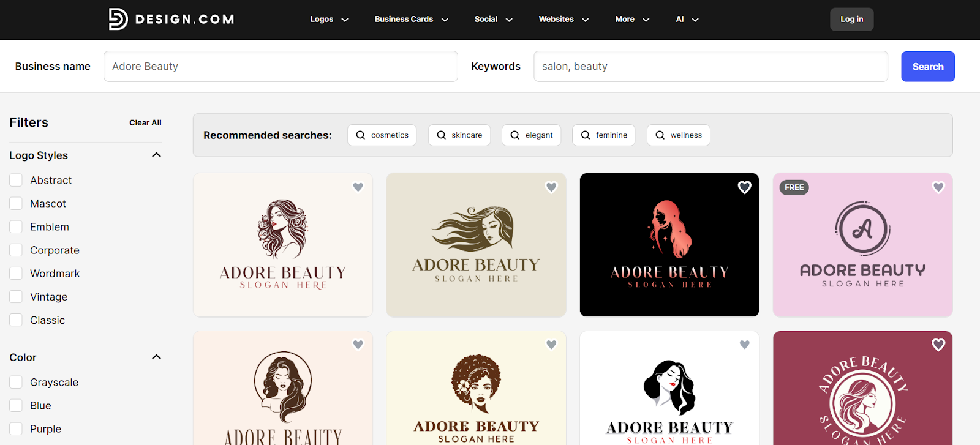
Task: Favorite the black background Adore Beauty logo
Action: pyautogui.click(x=744, y=187)
